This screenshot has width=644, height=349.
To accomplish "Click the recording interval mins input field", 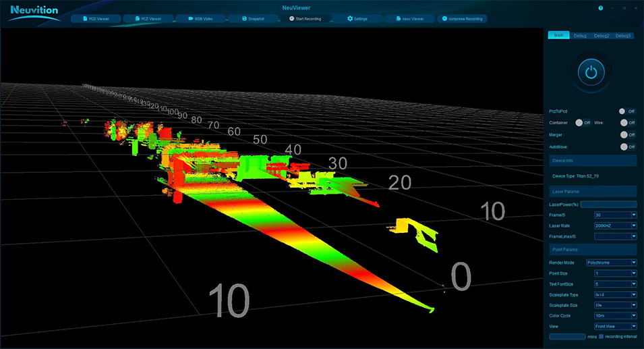I will tap(567, 336).
